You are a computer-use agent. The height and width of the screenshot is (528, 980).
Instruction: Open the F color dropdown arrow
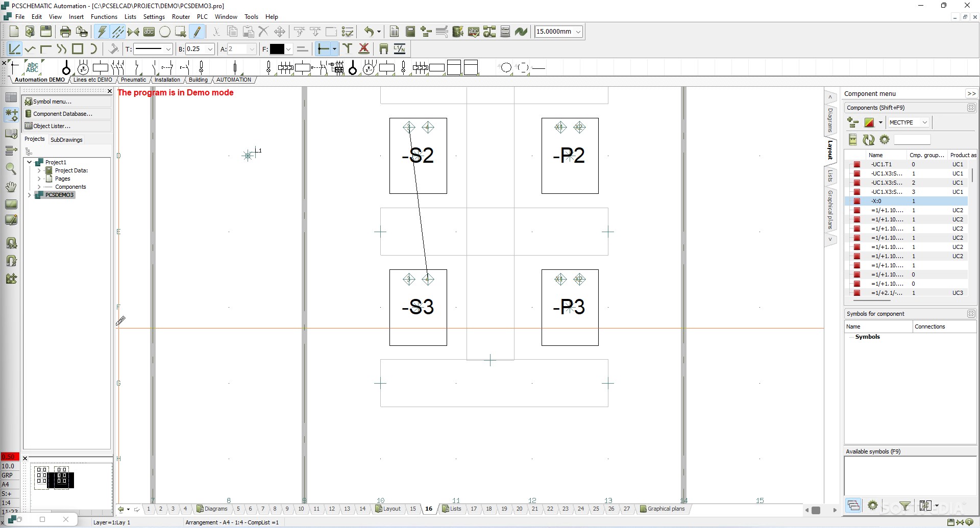click(x=288, y=49)
